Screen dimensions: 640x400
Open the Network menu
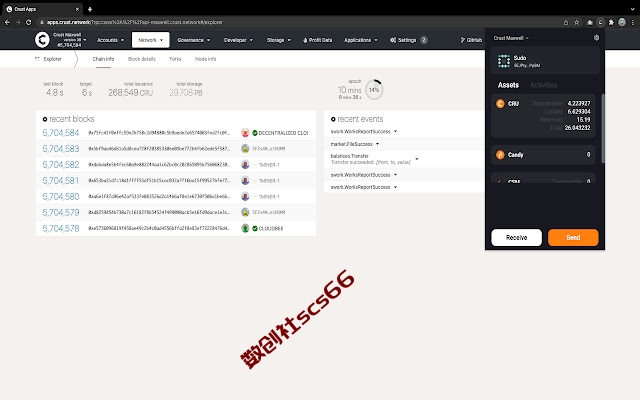pyautogui.click(x=151, y=40)
